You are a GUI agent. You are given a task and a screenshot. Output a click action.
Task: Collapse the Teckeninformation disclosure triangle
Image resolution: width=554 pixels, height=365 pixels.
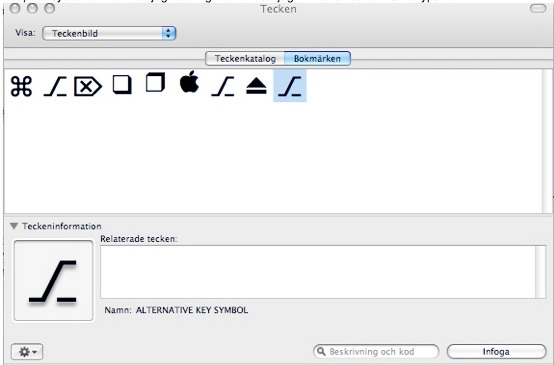coord(14,226)
